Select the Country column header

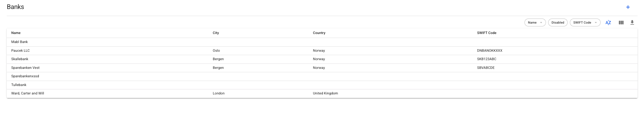point(319,33)
